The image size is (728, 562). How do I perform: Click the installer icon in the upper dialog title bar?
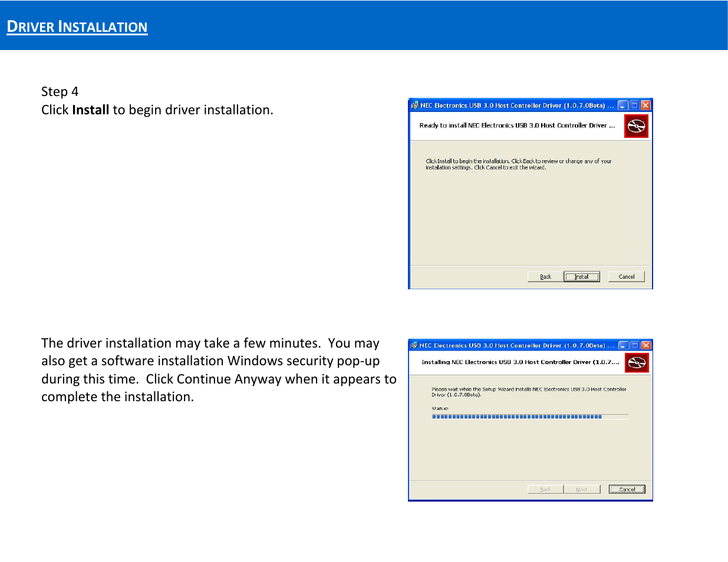415,105
